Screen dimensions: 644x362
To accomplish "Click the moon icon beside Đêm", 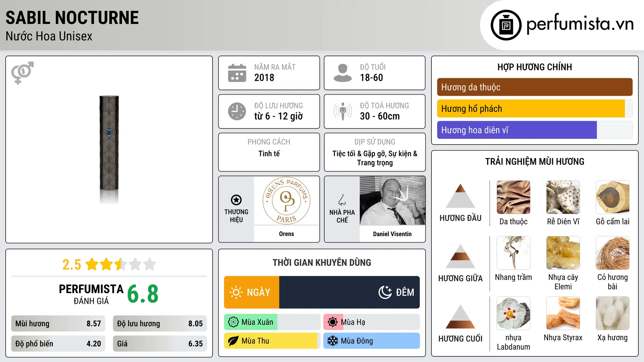I will 385,292.
